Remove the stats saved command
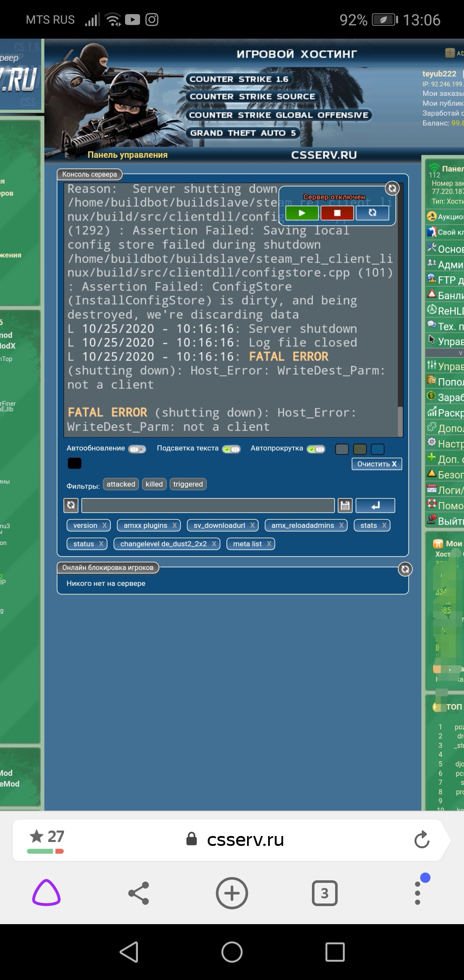 coord(384,525)
